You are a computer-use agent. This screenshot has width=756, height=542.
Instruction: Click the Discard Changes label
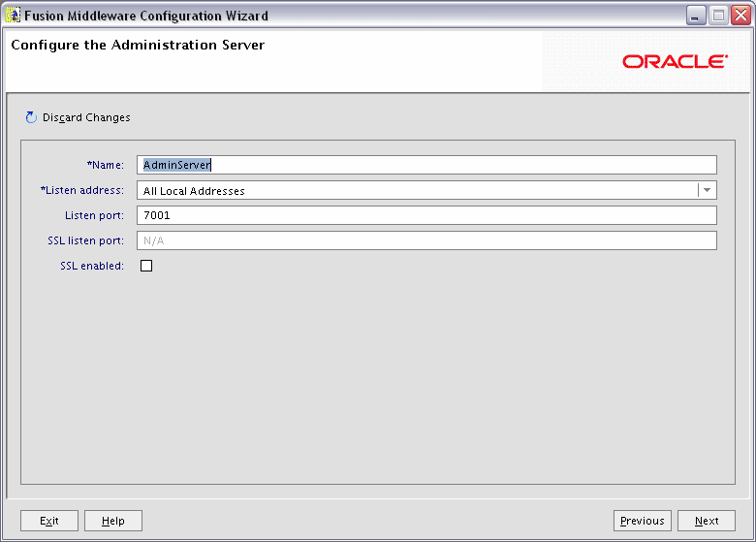click(86, 117)
